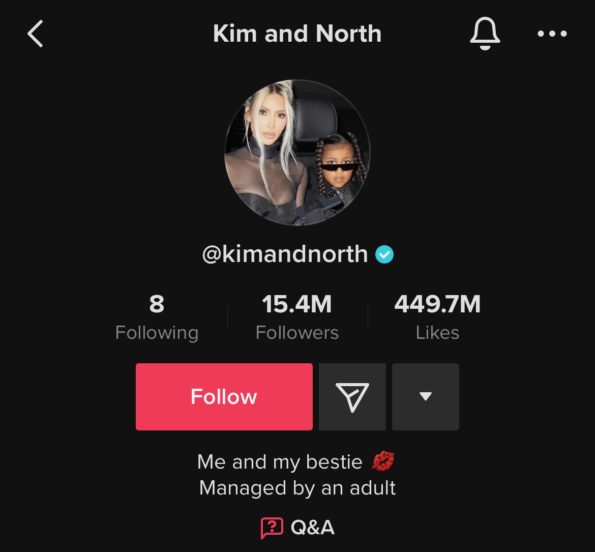This screenshot has width=595, height=552.
Task: Tap the paper plane message icon button
Action: (x=352, y=397)
